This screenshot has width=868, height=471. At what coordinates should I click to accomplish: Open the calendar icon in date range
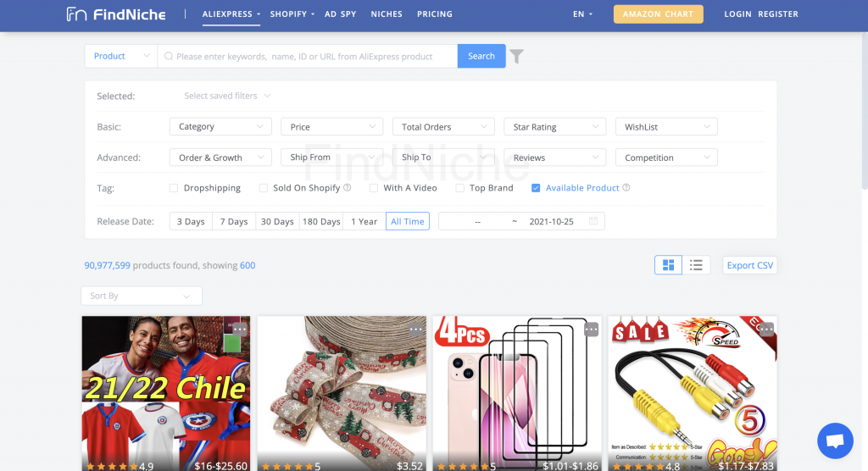coord(593,221)
